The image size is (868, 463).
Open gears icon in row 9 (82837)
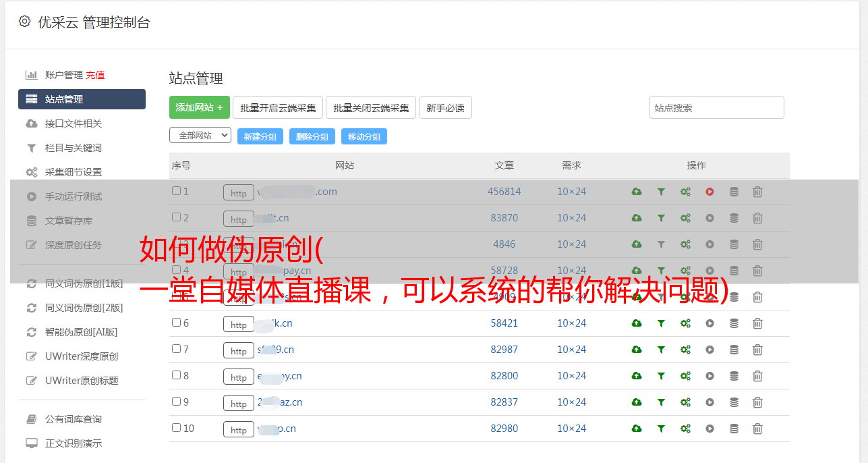pos(685,402)
